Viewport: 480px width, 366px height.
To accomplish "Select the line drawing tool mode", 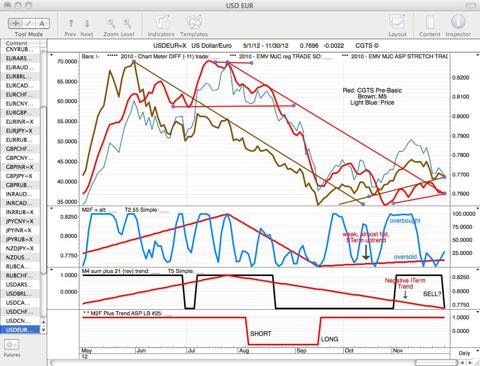I will tap(29, 23).
